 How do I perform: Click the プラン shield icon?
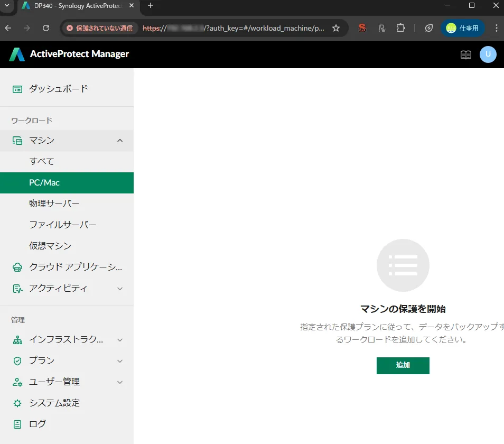(x=17, y=361)
